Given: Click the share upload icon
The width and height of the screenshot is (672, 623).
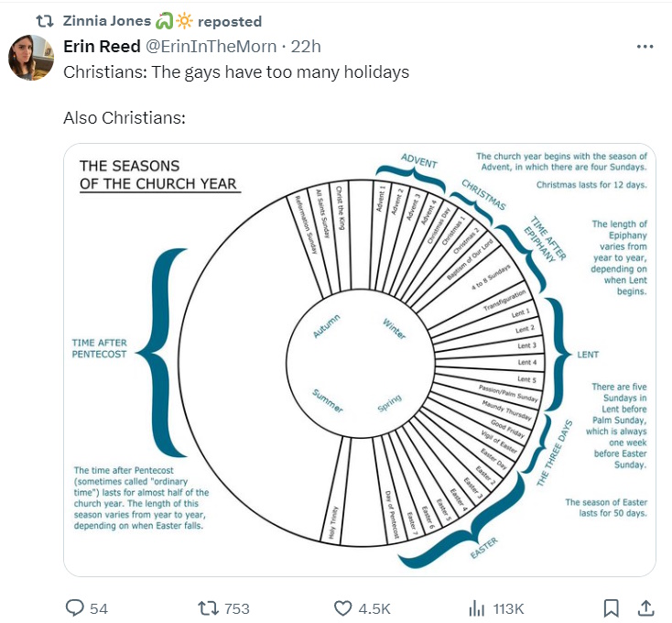Looking at the screenshot, I should [645, 608].
